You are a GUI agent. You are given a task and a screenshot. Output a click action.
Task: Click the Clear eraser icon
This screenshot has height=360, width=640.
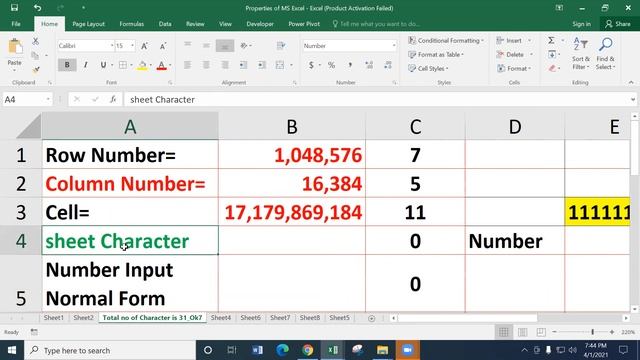(x=552, y=68)
